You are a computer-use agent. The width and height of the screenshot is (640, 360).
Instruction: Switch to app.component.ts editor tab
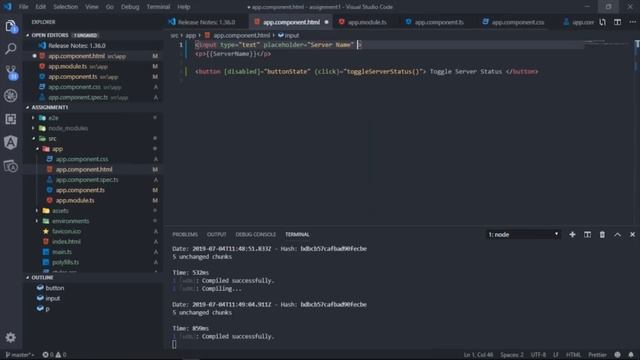pyautogui.click(x=439, y=22)
